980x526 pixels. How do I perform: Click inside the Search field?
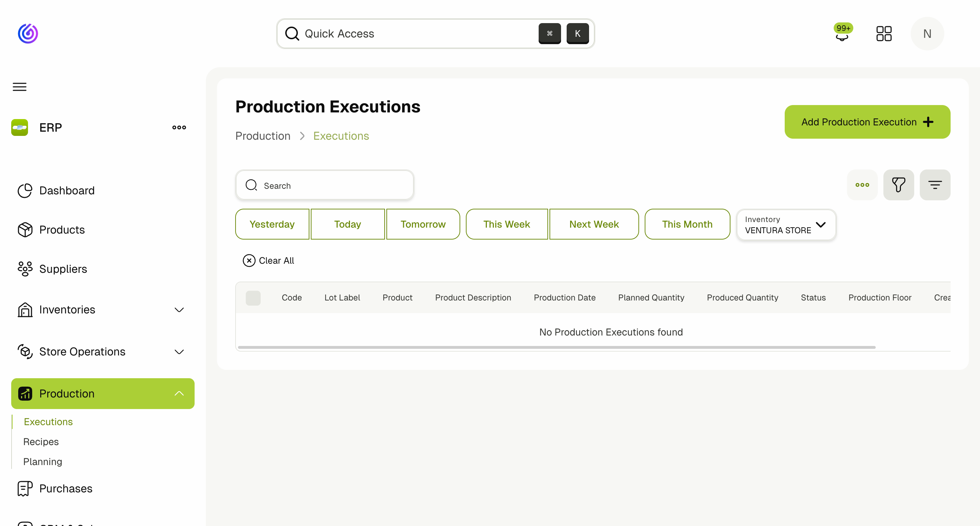[324, 185]
